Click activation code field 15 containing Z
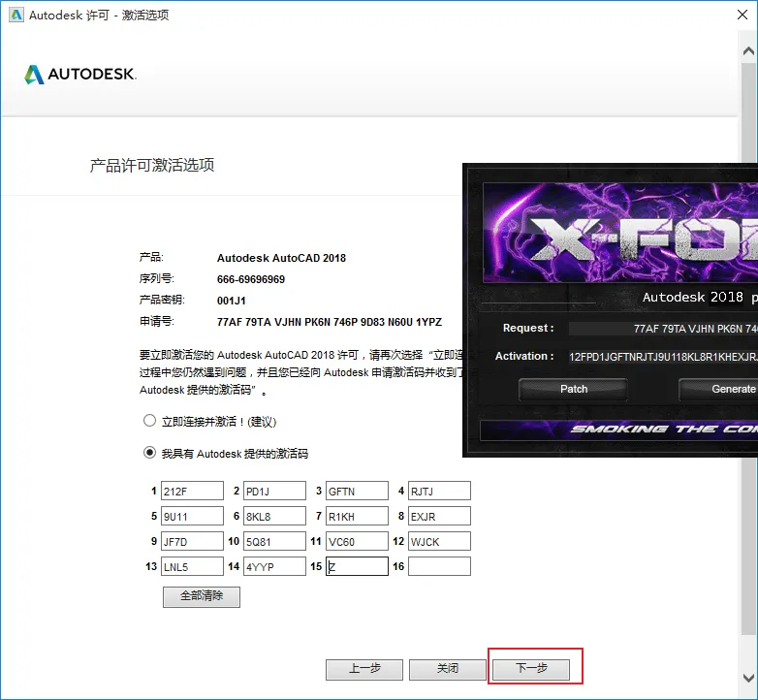This screenshot has width=758, height=700. click(x=357, y=566)
